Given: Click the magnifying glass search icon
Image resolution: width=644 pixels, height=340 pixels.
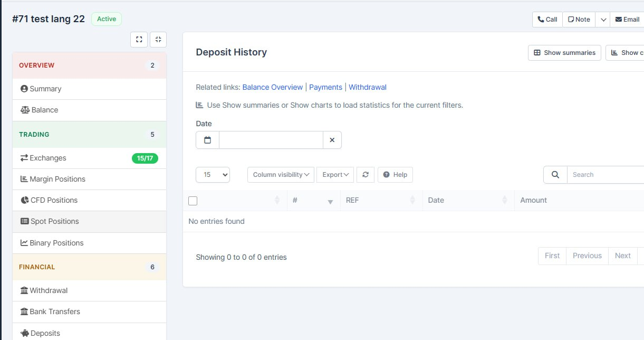Looking at the screenshot, I should (x=555, y=175).
